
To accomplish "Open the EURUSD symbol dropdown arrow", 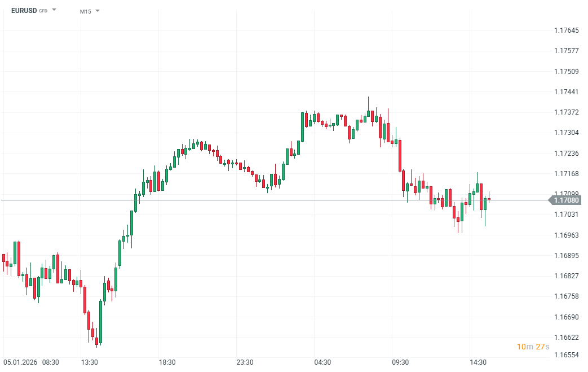I will [54, 10].
